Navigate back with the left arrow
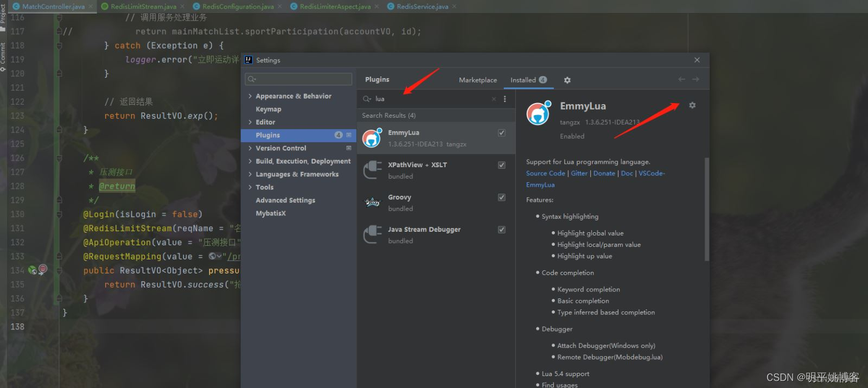The height and width of the screenshot is (388, 868). pos(681,79)
